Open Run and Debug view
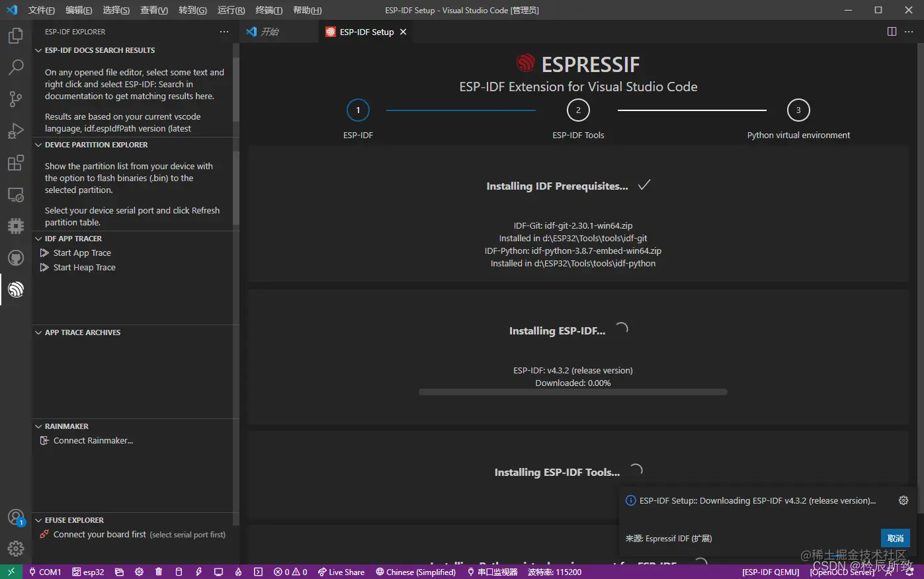The height and width of the screenshot is (579, 924). (16, 131)
